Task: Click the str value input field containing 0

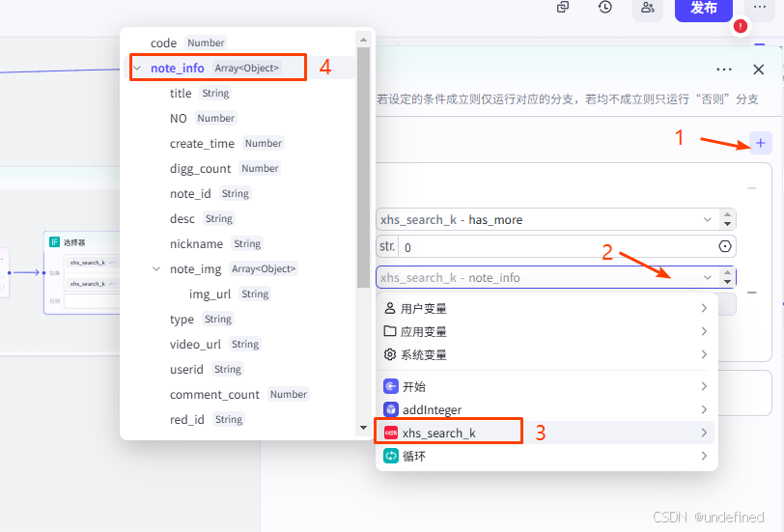Action: tap(557, 247)
